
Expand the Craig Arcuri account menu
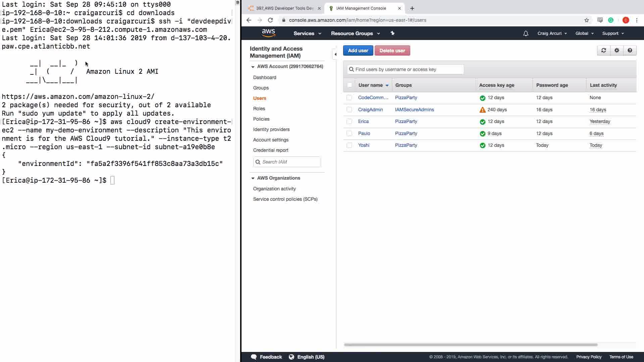tap(552, 34)
